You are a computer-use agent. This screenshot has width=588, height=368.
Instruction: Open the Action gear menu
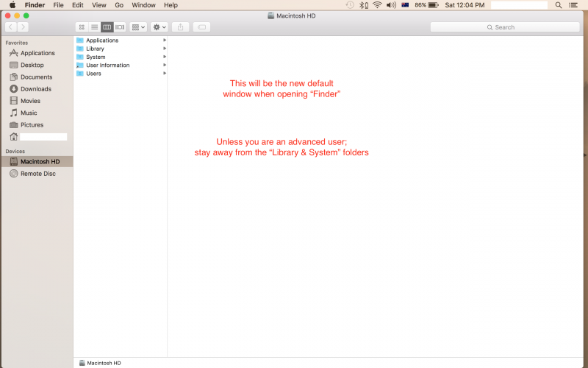tap(159, 27)
